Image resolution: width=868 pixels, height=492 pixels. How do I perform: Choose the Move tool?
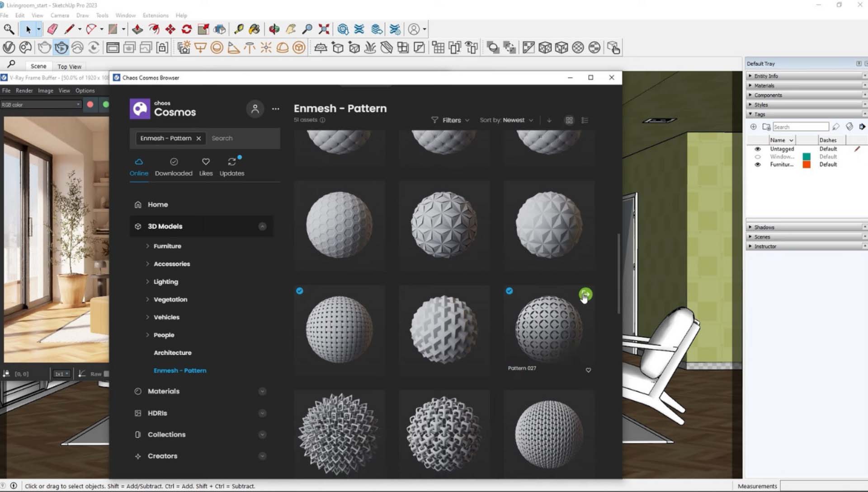pyautogui.click(x=170, y=29)
